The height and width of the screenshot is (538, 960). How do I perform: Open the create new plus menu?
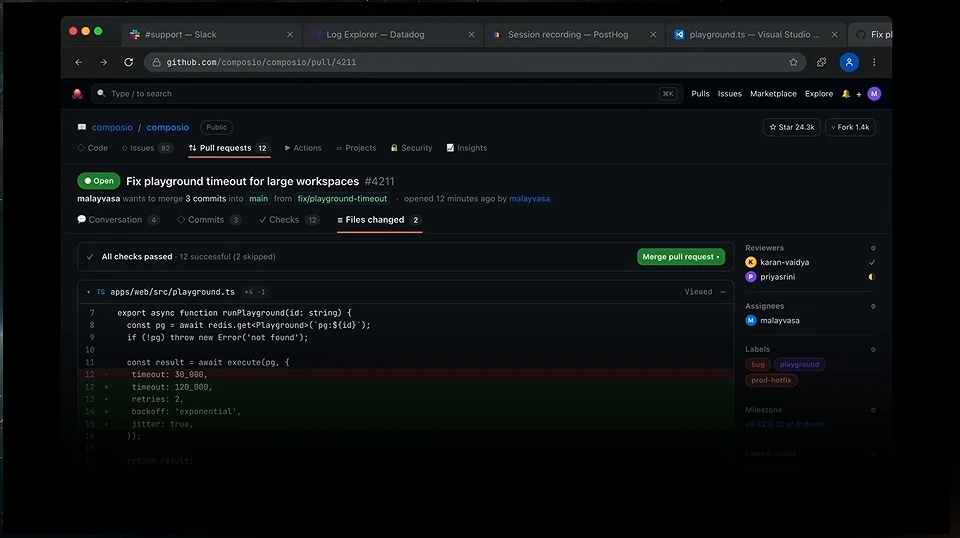pos(859,94)
